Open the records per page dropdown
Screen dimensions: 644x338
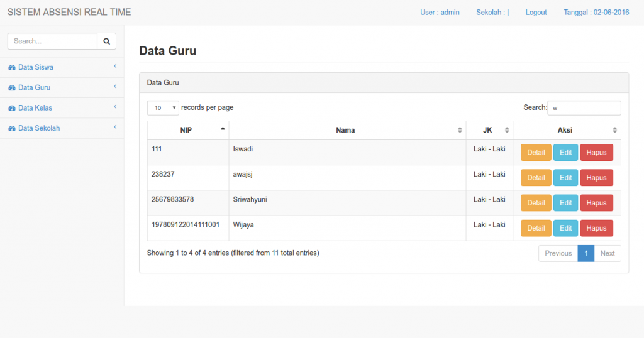(163, 108)
